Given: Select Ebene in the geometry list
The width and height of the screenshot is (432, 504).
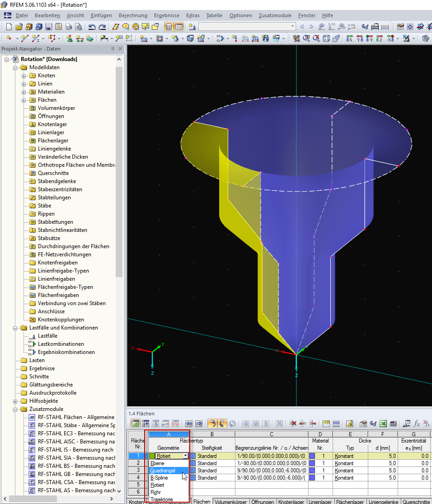Looking at the screenshot, I should [x=169, y=463].
